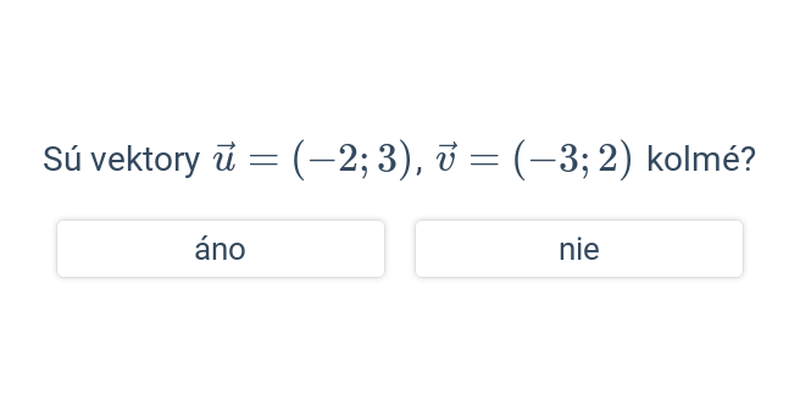This screenshot has height=400, width=800.
Task: Click the number 3 in vector u
Action: pos(387,160)
